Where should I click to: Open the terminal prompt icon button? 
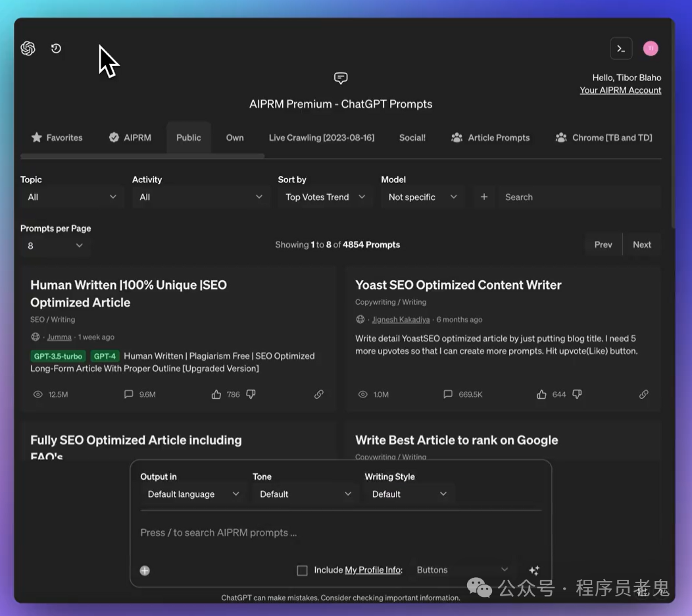pos(621,49)
